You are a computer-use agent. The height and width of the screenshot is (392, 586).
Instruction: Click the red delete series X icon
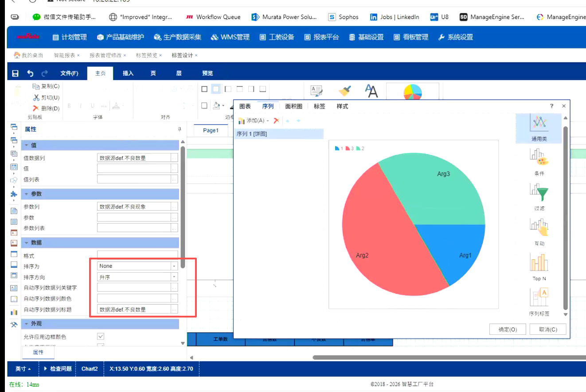tap(276, 121)
